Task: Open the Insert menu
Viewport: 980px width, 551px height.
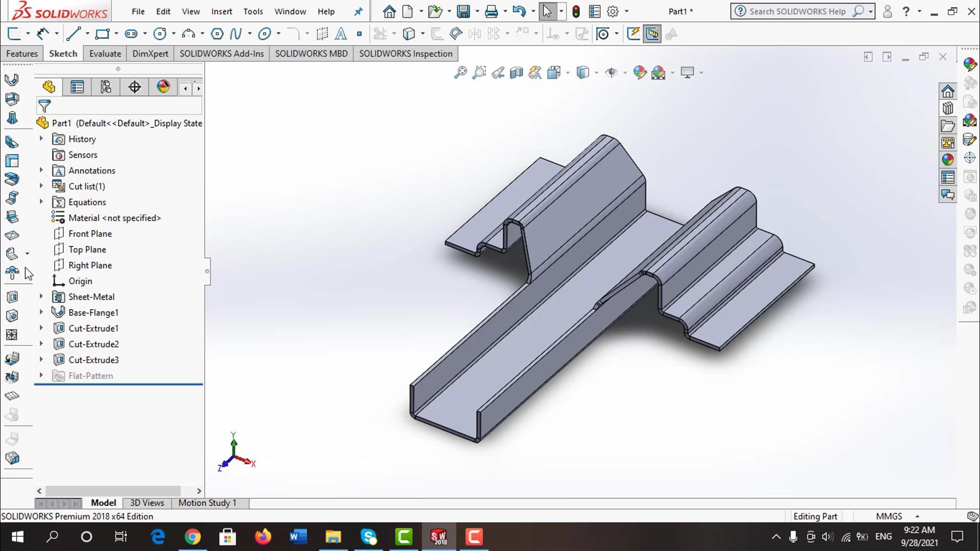Action: pos(222,11)
